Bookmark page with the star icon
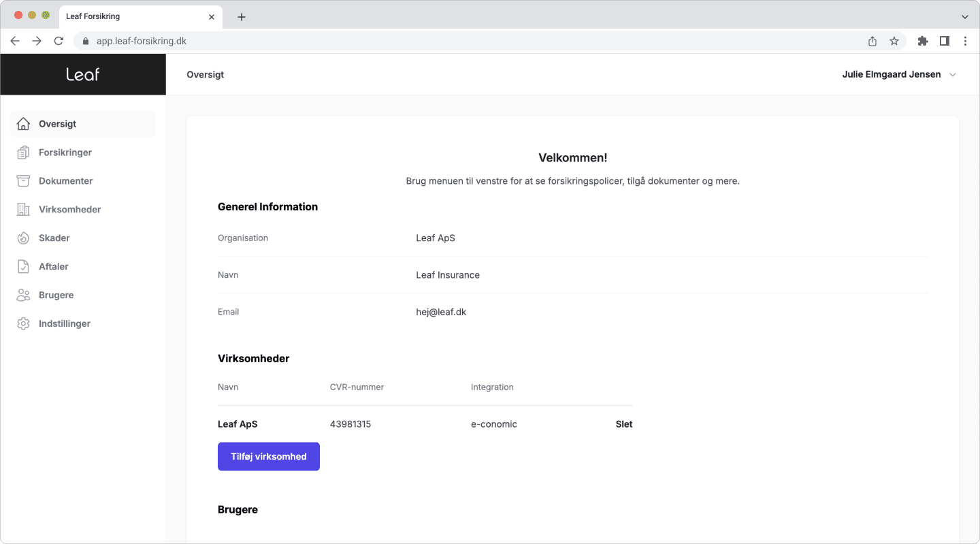Viewport: 980px width, 544px height. (894, 41)
